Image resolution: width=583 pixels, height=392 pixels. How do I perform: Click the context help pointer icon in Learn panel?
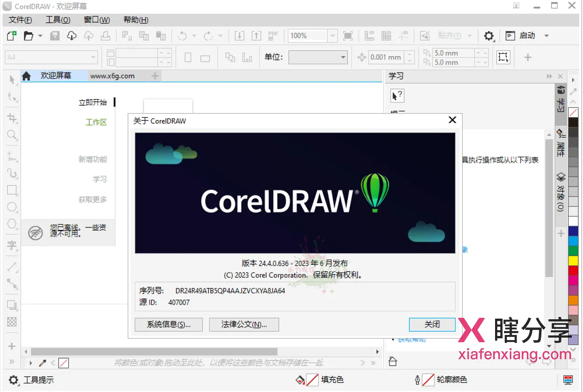(x=397, y=95)
